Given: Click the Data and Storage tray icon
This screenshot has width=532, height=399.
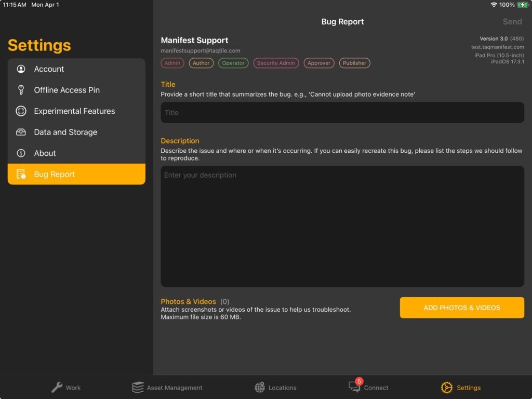Looking at the screenshot, I should tap(21, 132).
